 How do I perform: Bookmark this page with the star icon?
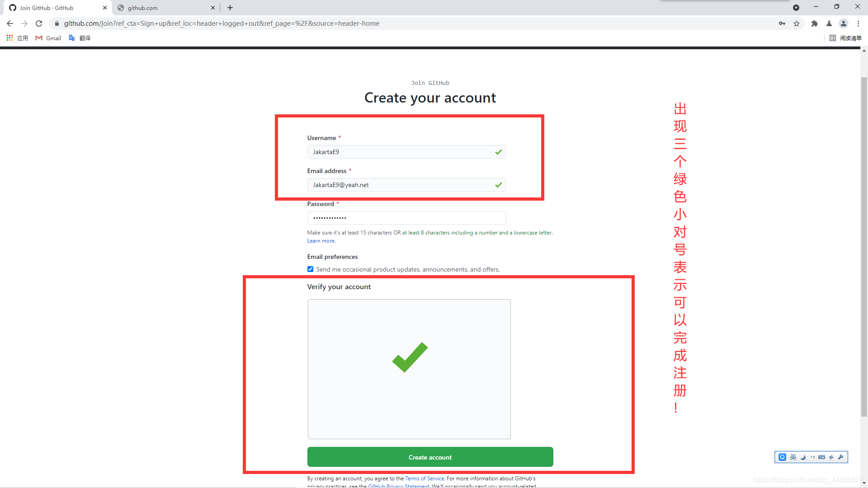pyautogui.click(x=797, y=23)
